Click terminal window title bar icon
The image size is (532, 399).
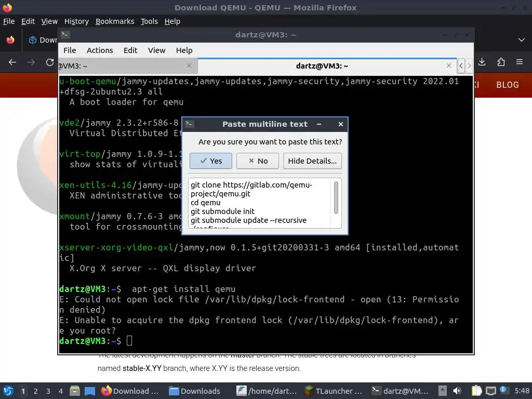point(65,35)
